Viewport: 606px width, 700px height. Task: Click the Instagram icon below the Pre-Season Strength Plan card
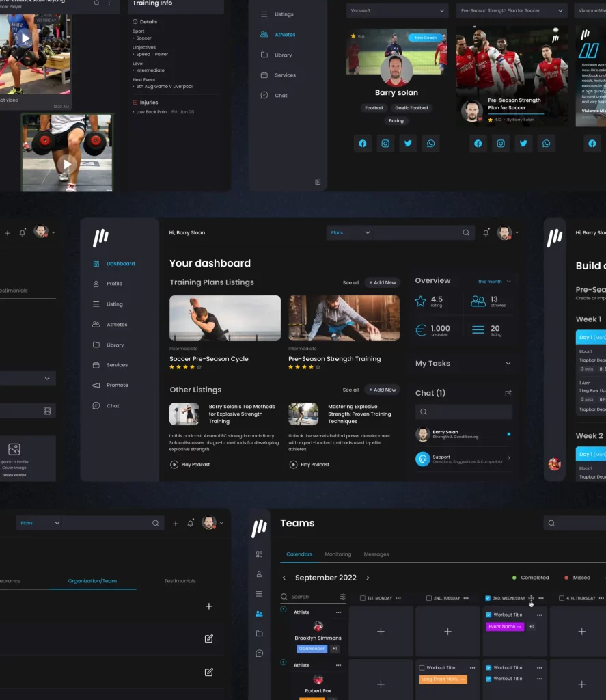pos(501,144)
